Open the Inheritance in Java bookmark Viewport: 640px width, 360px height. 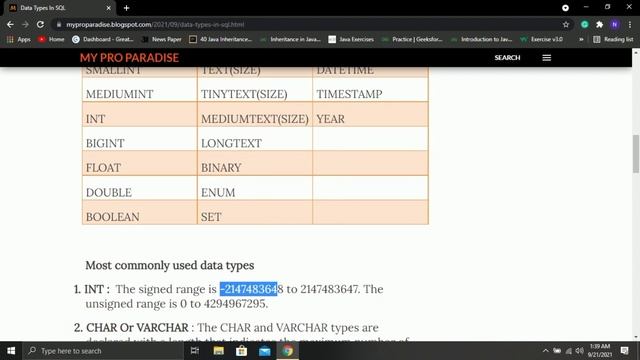[x=291, y=39]
